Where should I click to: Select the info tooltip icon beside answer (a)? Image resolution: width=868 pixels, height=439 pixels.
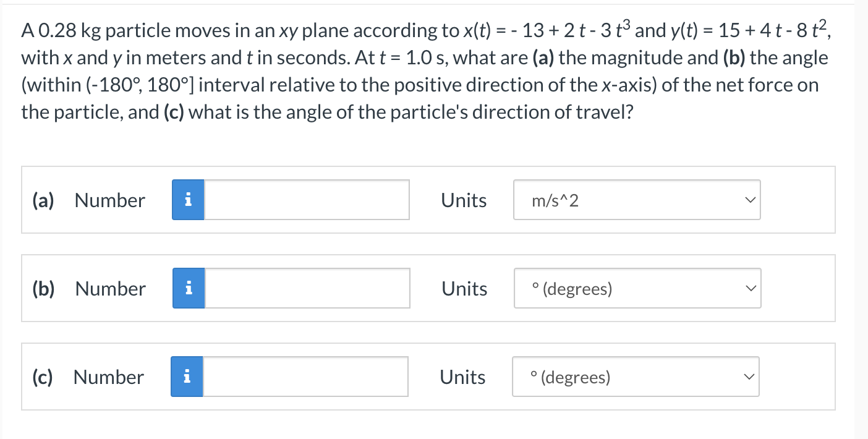pyautogui.click(x=188, y=199)
